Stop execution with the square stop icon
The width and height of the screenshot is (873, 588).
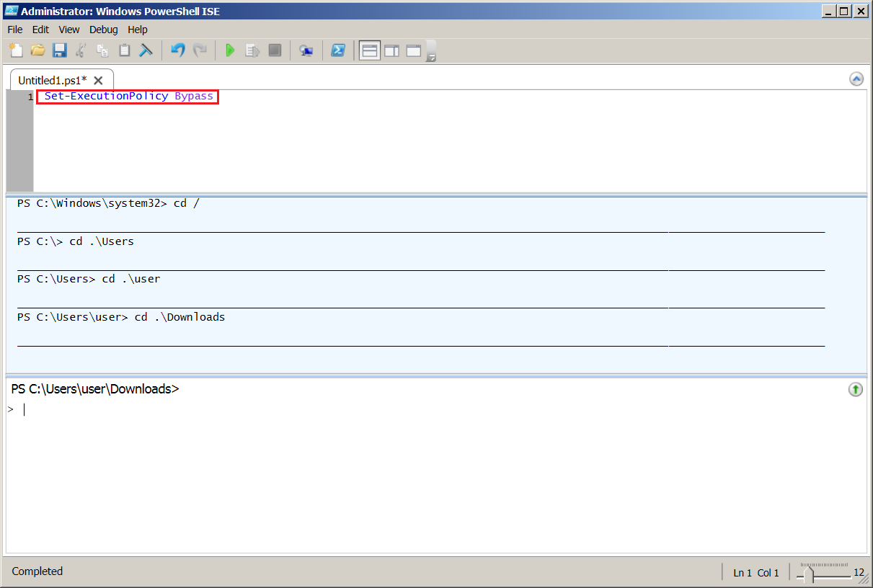(275, 50)
